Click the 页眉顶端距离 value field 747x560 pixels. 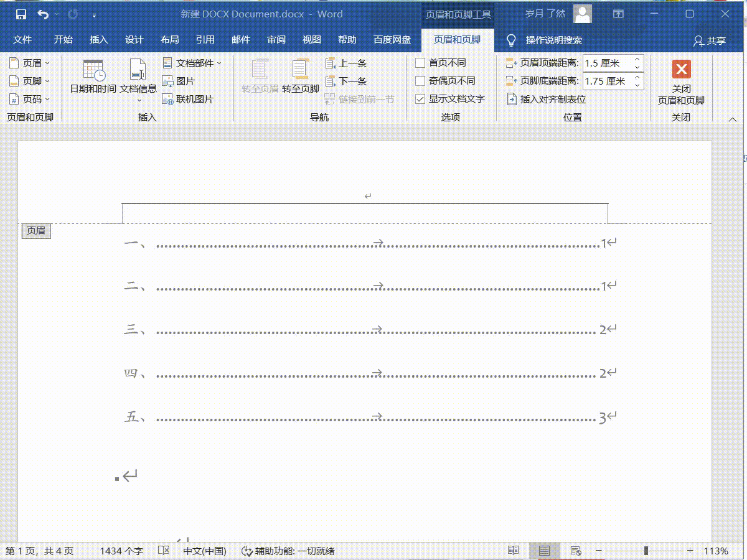(x=607, y=63)
